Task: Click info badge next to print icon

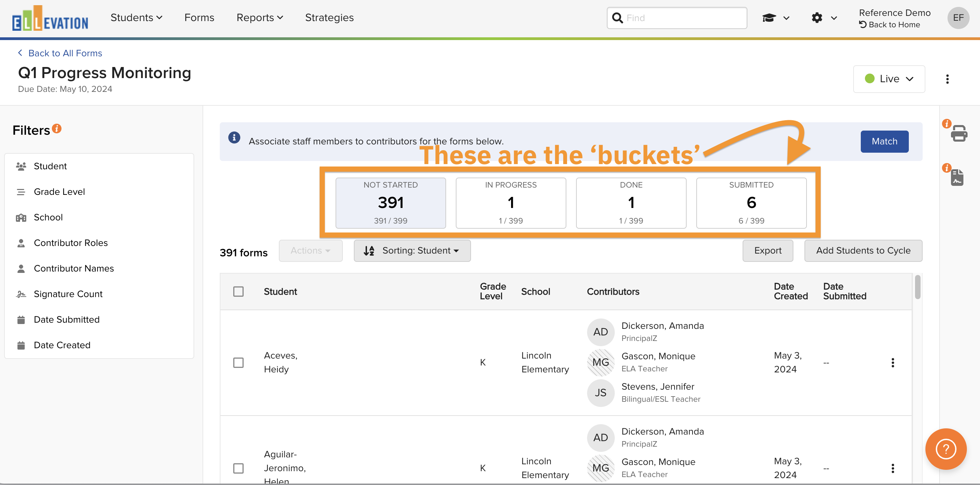Action: (x=946, y=124)
